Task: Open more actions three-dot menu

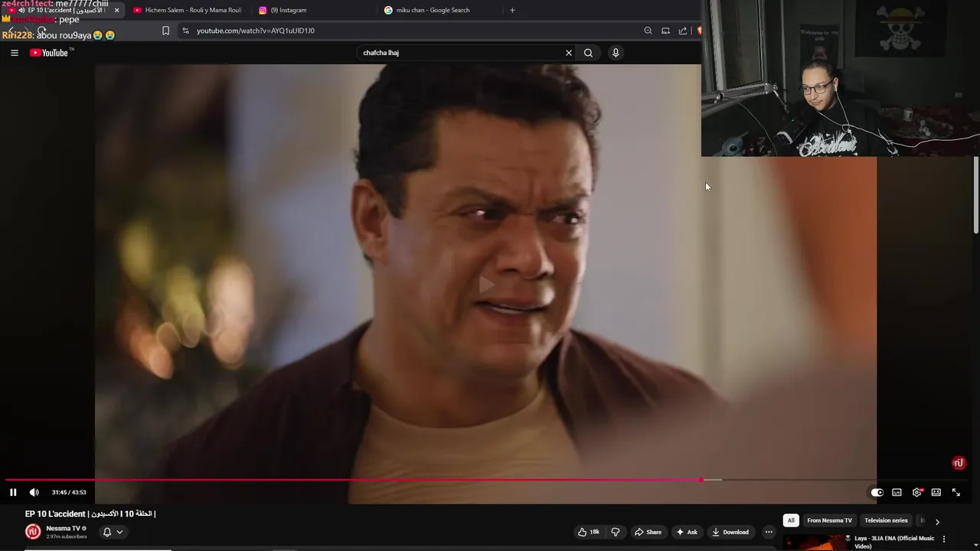Action: (x=769, y=532)
